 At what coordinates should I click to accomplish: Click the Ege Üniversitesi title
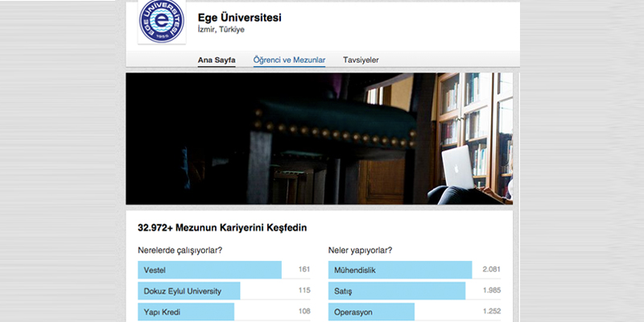pos(239,18)
